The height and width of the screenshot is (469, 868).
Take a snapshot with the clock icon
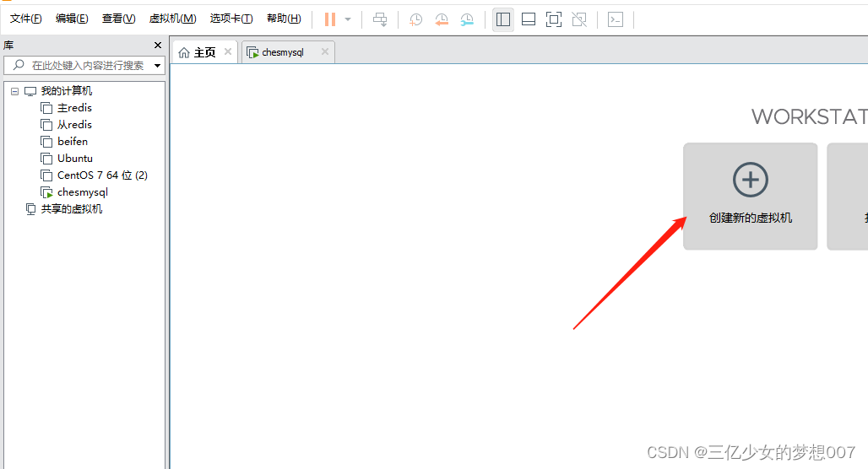point(415,19)
